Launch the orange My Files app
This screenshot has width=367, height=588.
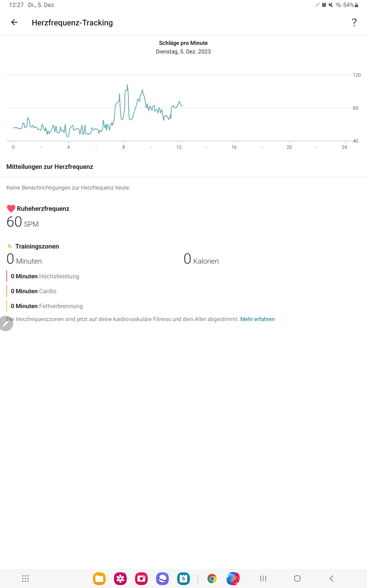99,578
